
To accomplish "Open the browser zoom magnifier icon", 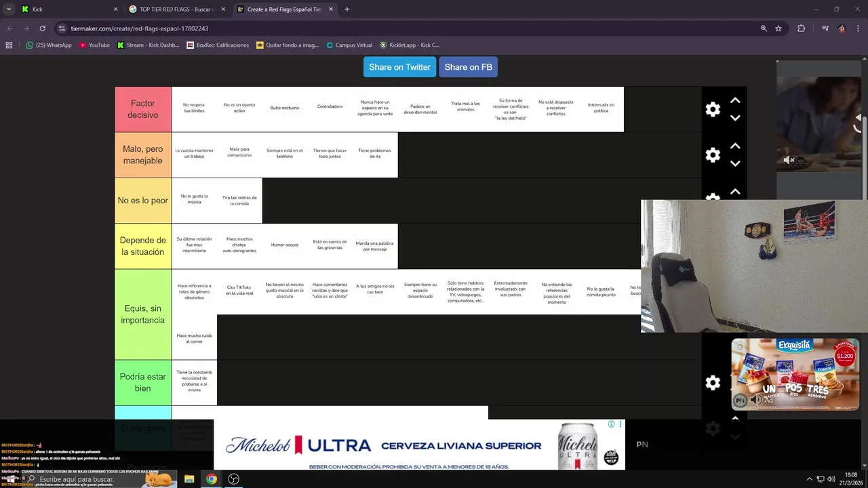I will pos(764,28).
